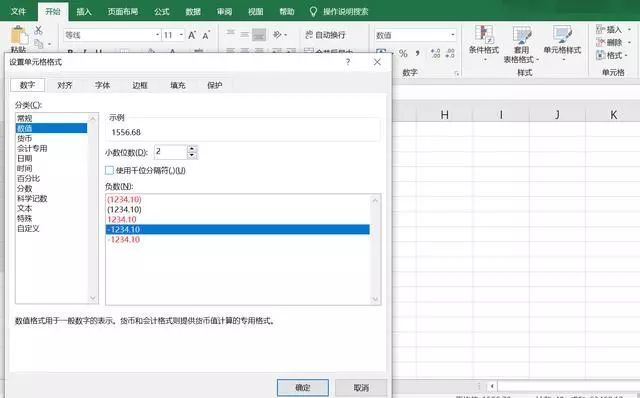Click the top align icon

point(231,34)
